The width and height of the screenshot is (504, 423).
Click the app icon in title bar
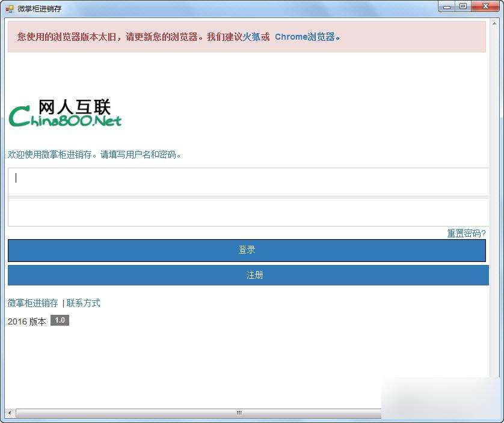(x=10, y=9)
